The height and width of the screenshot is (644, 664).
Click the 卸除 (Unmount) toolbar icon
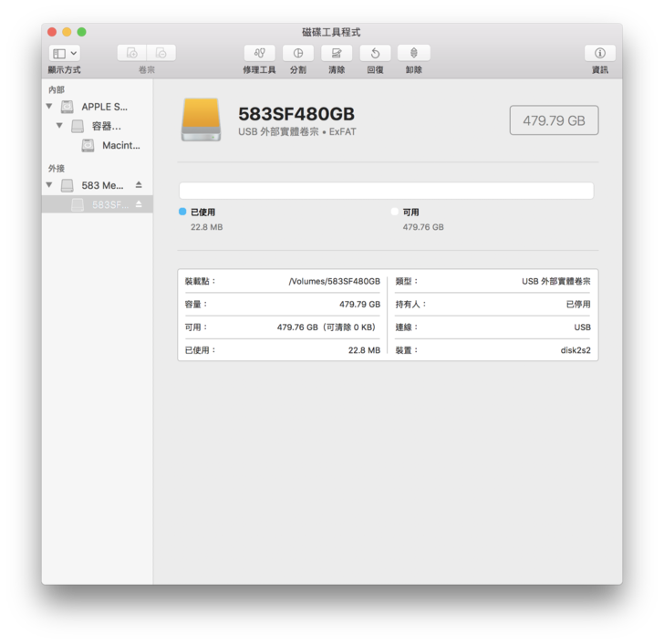click(413, 54)
